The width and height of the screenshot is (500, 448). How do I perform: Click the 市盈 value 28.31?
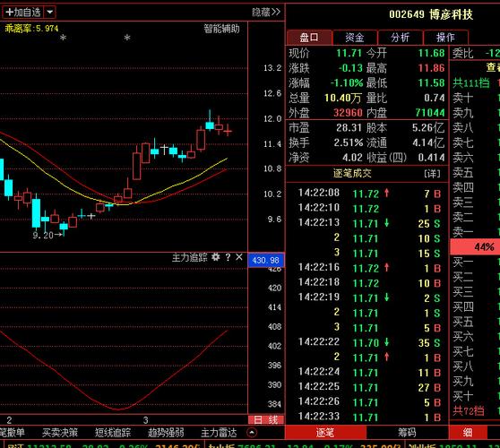(349, 128)
